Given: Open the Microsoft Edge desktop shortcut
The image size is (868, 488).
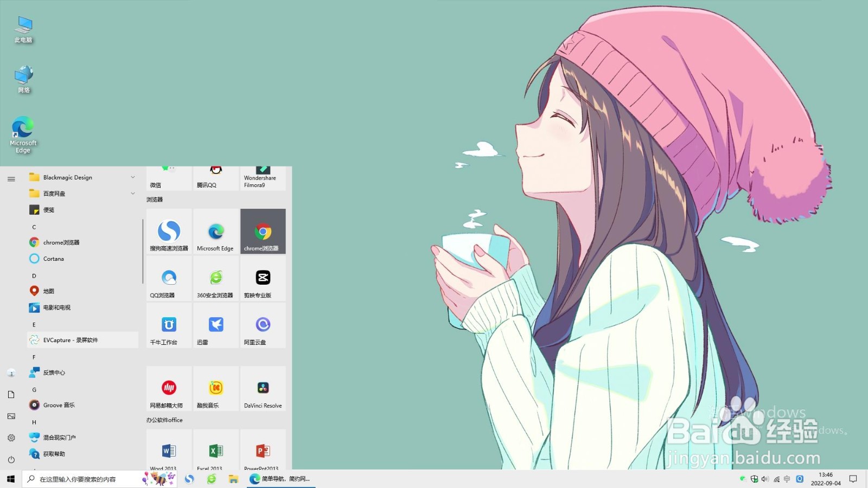Looking at the screenshot, I should [23, 134].
